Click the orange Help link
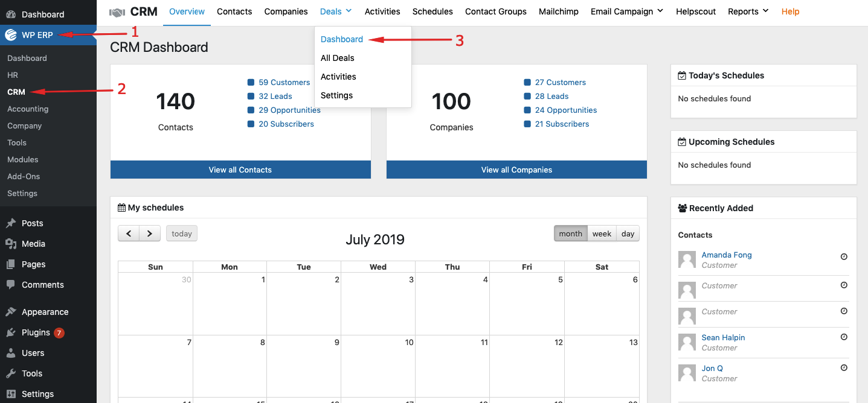Image resolution: width=868 pixels, height=403 pixels. point(790,11)
